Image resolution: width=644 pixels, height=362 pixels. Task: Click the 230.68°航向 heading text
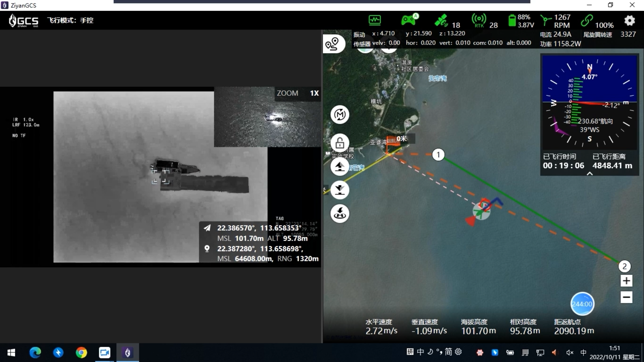point(595,121)
